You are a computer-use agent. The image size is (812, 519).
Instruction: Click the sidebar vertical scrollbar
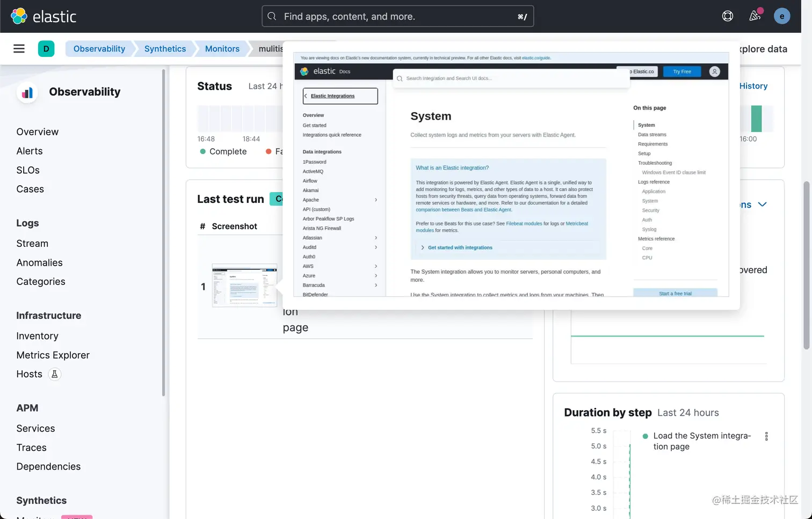pyautogui.click(x=163, y=233)
